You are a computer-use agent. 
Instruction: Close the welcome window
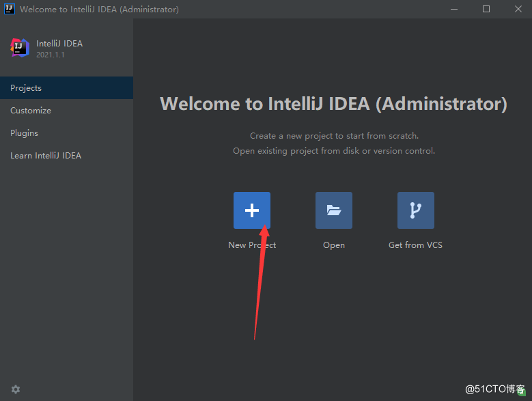point(518,9)
